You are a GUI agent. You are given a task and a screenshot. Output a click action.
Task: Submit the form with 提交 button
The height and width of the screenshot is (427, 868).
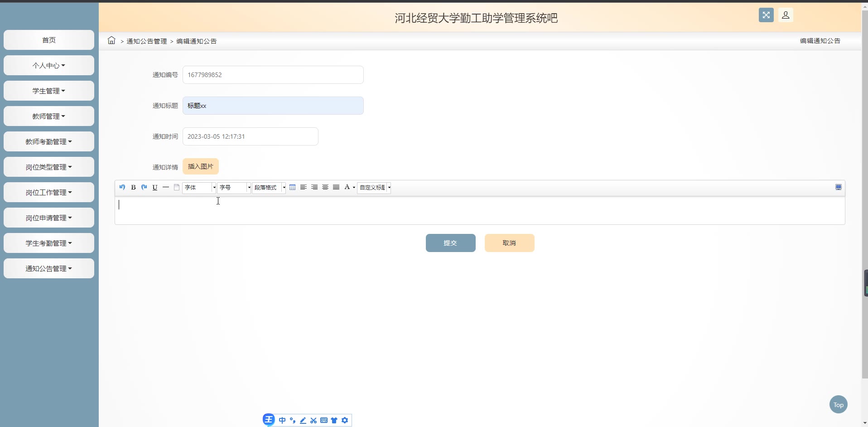tap(451, 243)
